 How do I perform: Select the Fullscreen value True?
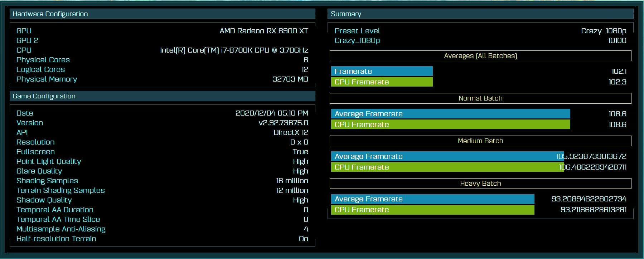[x=300, y=152]
